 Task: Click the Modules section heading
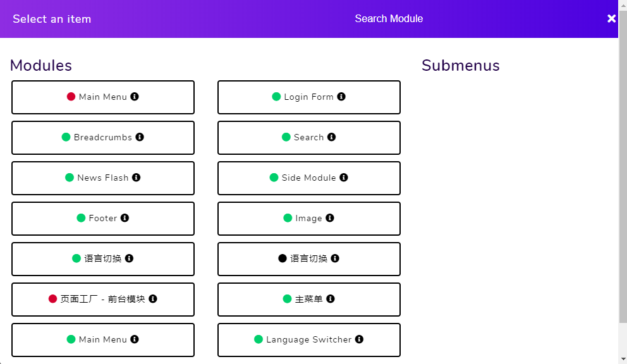[x=40, y=65]
